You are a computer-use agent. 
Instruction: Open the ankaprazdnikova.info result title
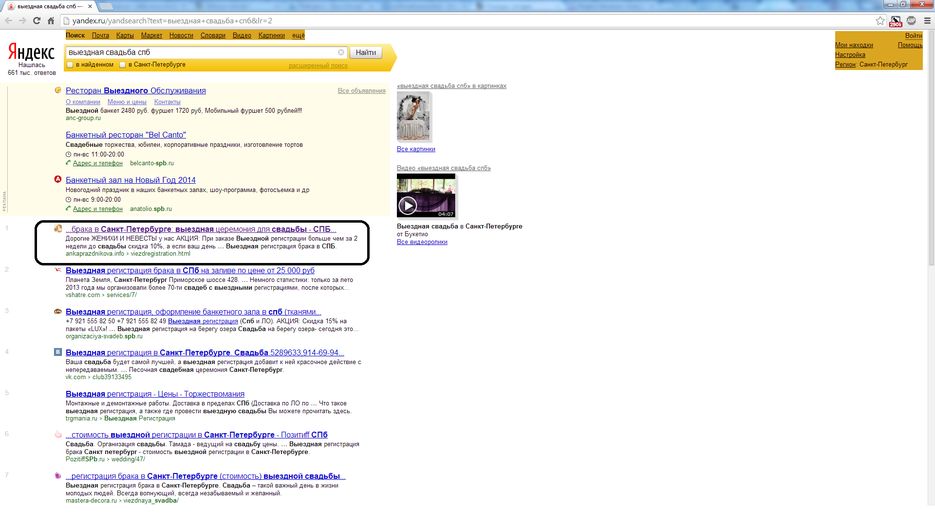(201, 229)
